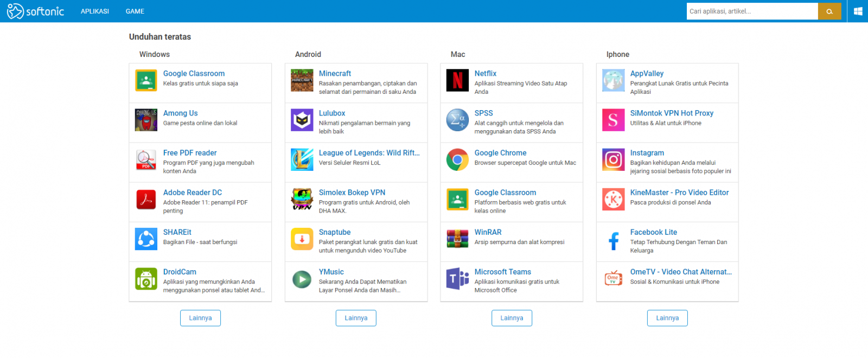Click the Microsoft Teams icon
This screenshot has width=868, height=358.
(x=457, y=279)
